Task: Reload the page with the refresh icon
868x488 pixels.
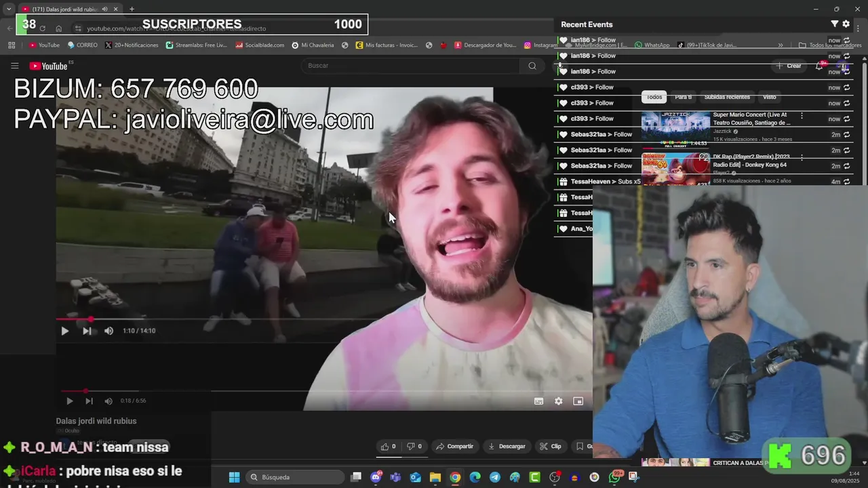Action: click(x=42, y=28)
